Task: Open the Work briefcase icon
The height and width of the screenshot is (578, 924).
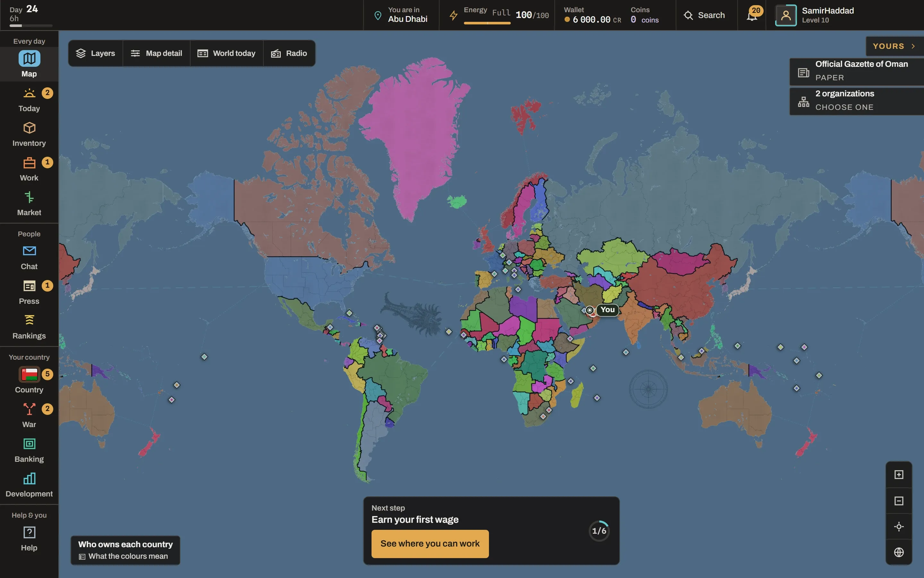Action: pos(29,163)
